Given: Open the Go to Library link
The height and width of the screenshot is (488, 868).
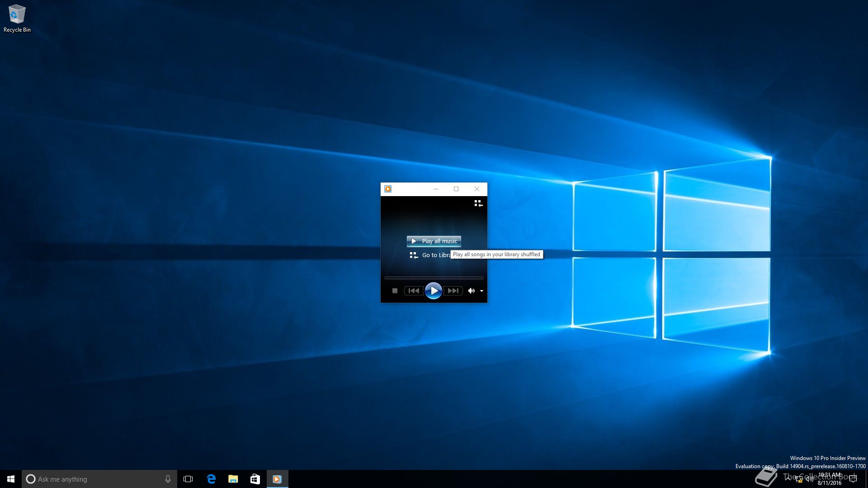Looking at the screenshot, I should click(x=430, y=255).
